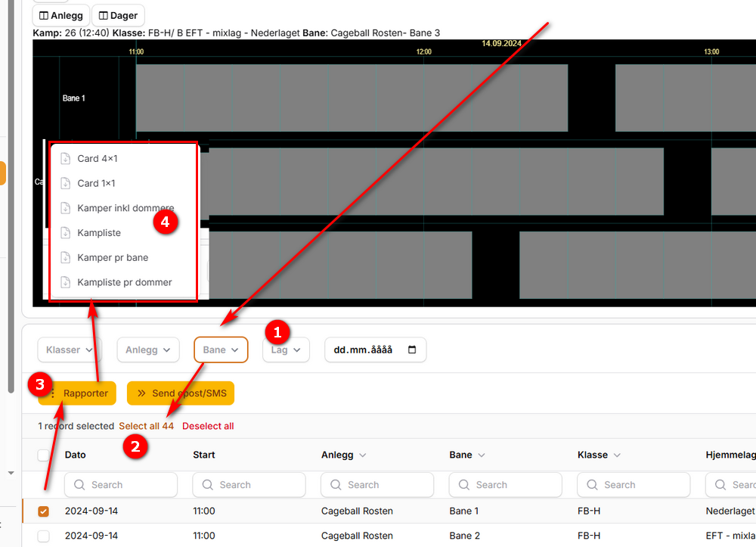Screen dimensions: 756x547
Task: Click the 13:00 time marker
Action: 711,51
